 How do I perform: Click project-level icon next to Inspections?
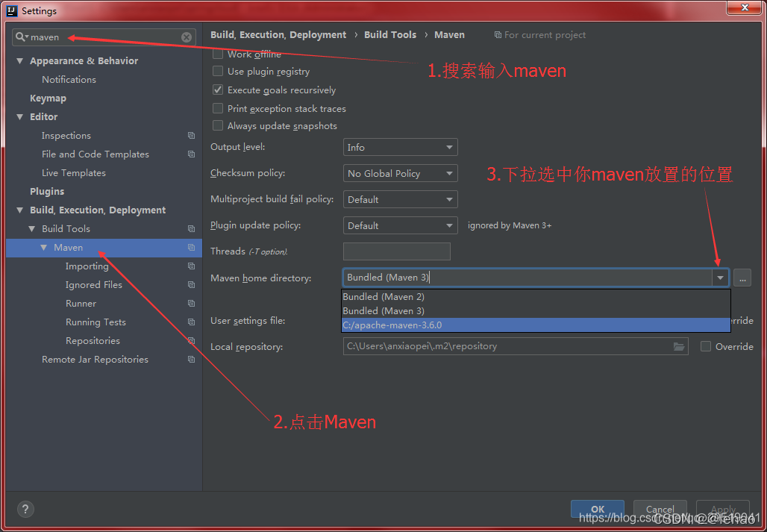(x=191, y=136)
